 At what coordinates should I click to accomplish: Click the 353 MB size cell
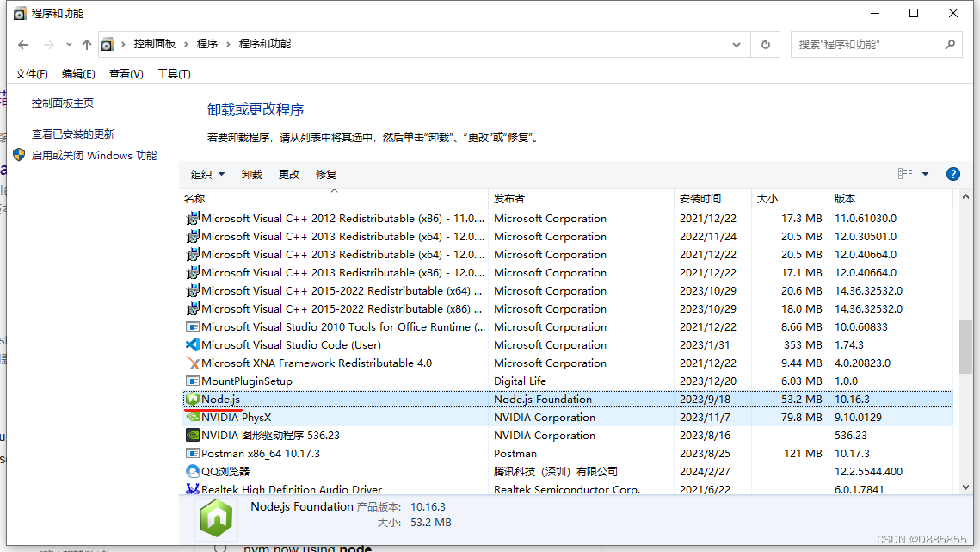pyautogui.click(x=803, y=344)
